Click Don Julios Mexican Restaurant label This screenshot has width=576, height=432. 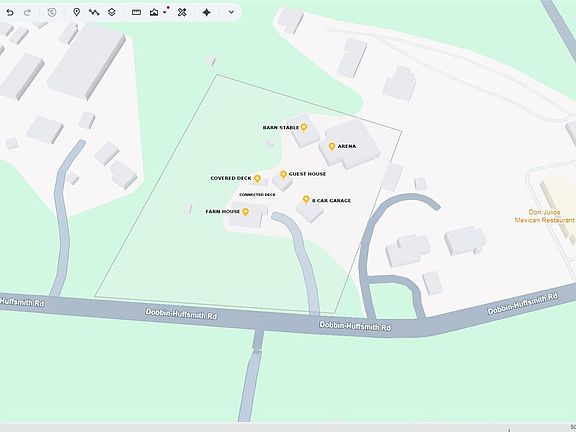pos(544,216)
